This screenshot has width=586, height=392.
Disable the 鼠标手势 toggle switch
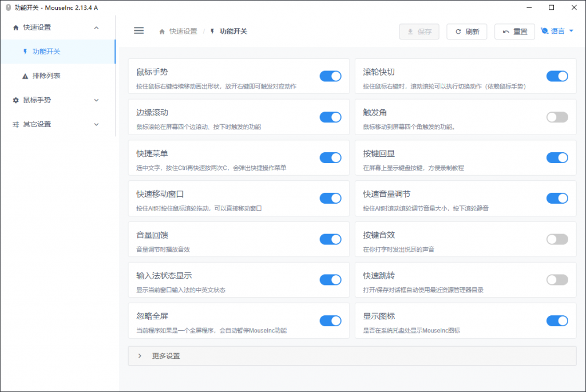pos(330,76)
